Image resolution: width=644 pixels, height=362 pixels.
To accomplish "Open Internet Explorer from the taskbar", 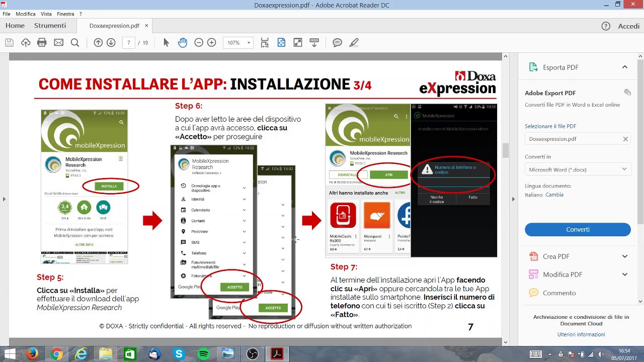I will point(81,354).
